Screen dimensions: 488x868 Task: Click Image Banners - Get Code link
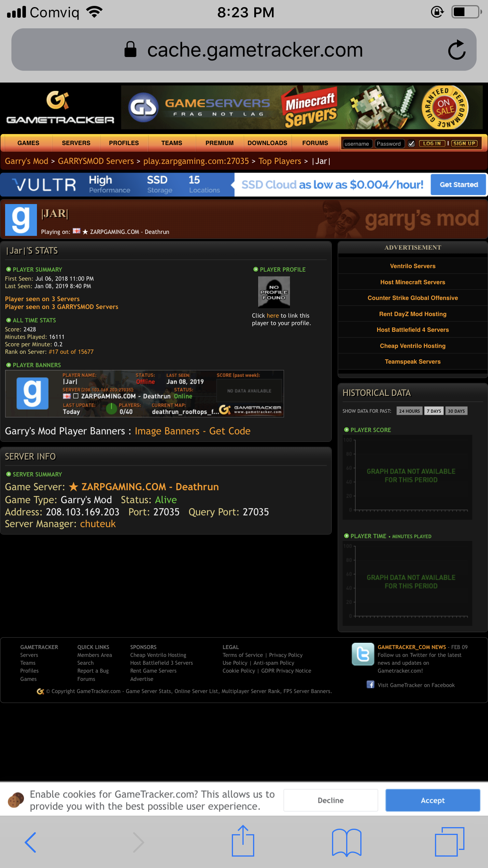193,431
